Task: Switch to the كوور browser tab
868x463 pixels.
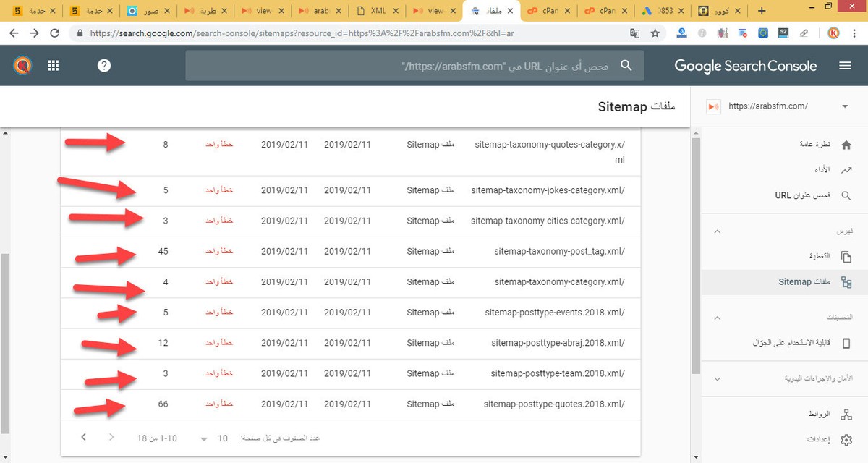Action: coord(720,12)
